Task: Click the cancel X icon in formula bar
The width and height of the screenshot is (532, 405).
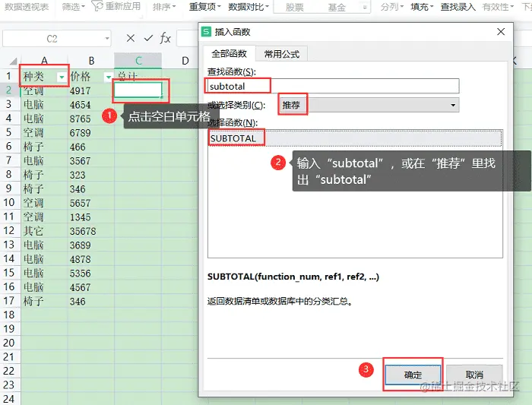Action: [131, 38]
